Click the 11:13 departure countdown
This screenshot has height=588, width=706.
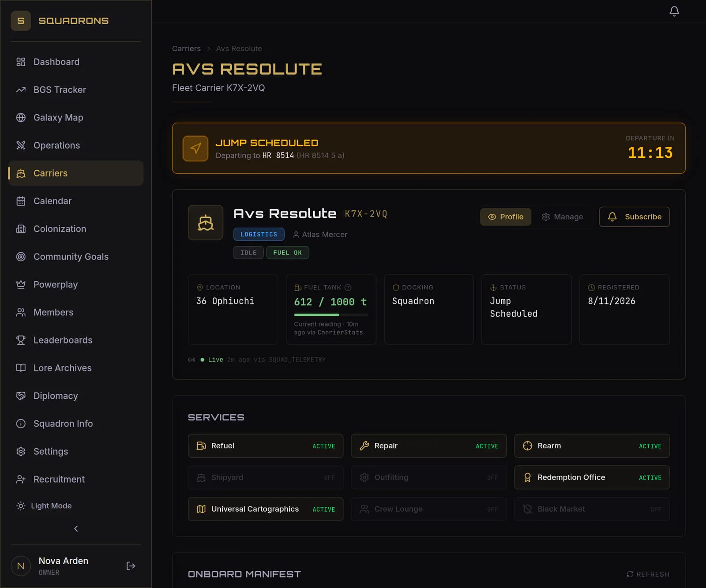coord(650,153)
